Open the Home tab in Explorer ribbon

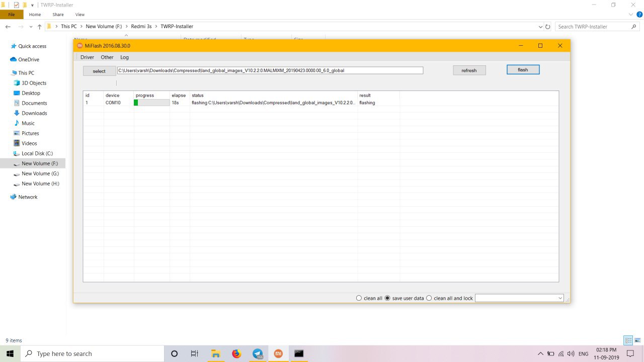[x=35, y=15]
